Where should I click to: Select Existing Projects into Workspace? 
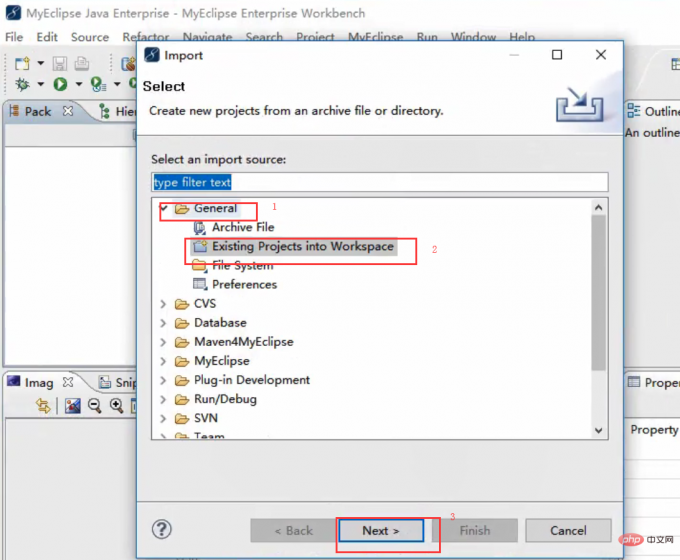click(x=303, y=246)
